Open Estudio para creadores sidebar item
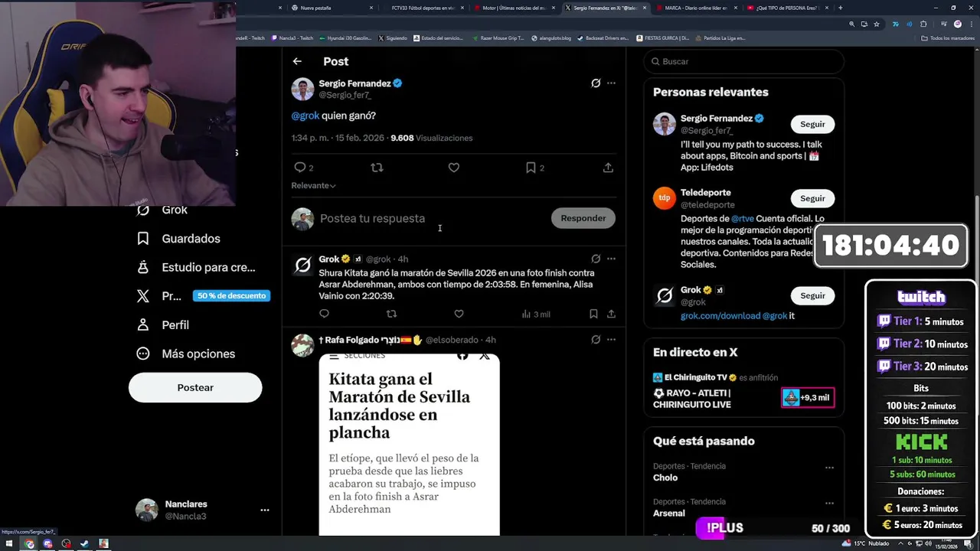Viewport: 980px width, 551px height. (x=196, y=267)
